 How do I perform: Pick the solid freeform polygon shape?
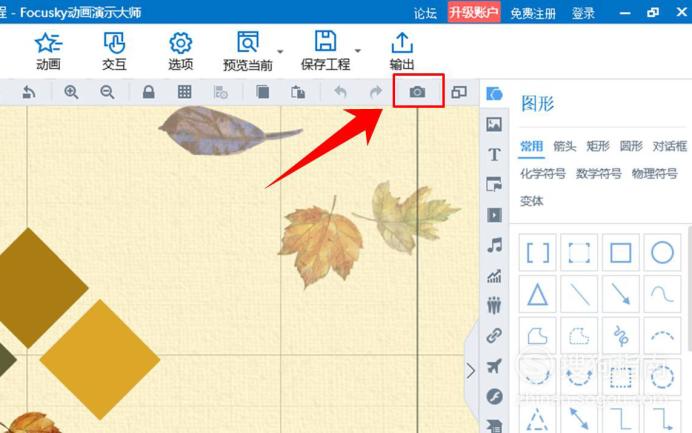tap(538, 336)
